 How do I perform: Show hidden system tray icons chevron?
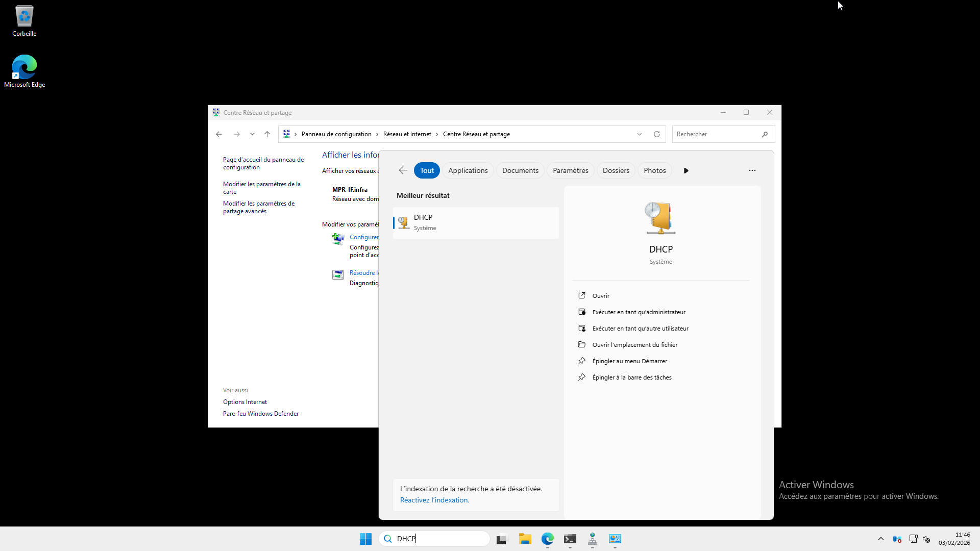point(880,539)
